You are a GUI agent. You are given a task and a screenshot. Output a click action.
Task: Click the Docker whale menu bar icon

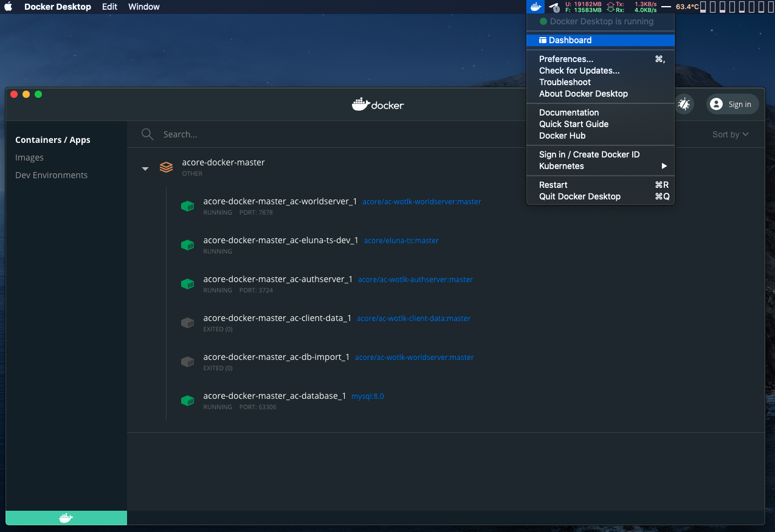(x=536, y=7)
